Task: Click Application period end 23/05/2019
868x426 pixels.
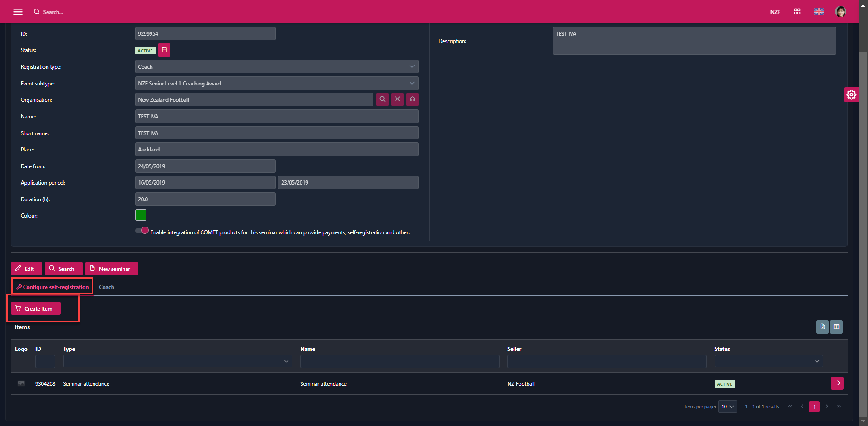Action: point(348,182)
